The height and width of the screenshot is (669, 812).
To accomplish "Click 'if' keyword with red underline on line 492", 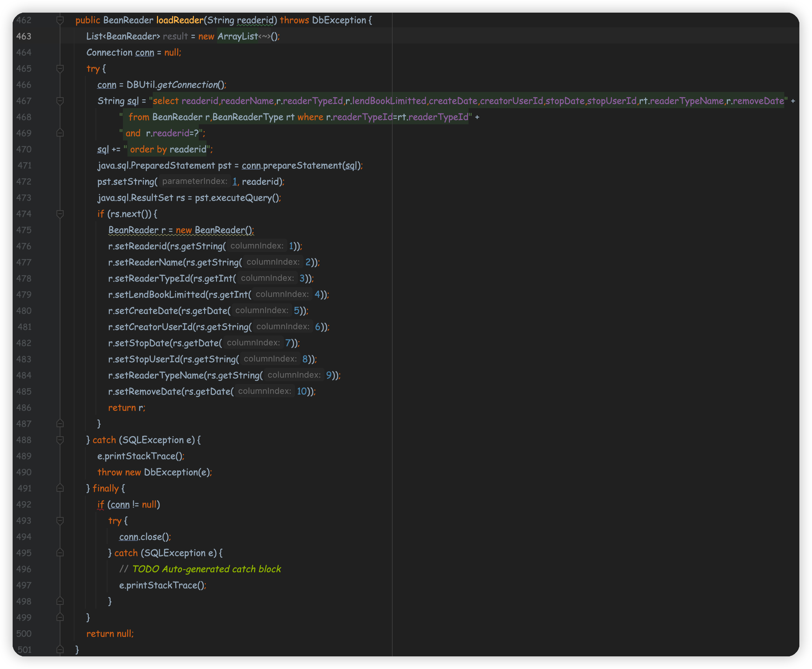I will pos(101,505).
